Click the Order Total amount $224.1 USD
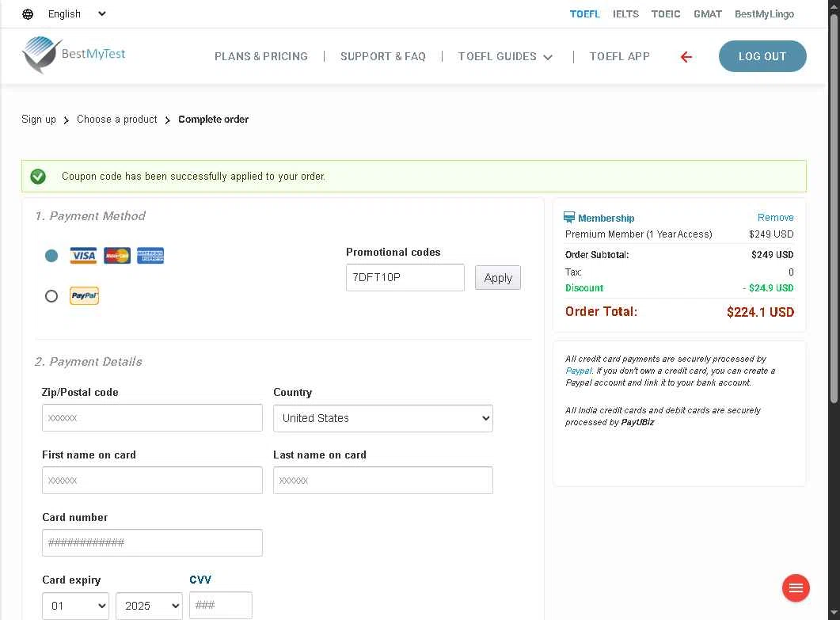 (x=760, y=313)
